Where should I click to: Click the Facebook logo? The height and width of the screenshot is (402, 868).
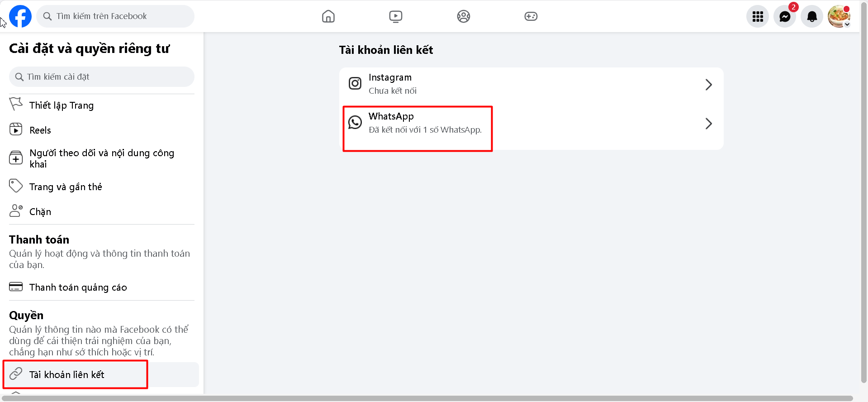click(20, 16)
